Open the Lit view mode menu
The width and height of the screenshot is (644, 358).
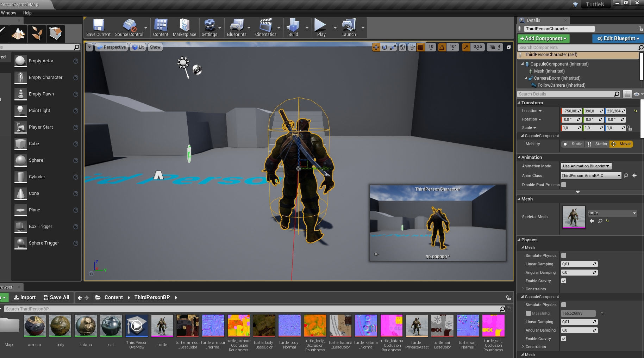138,47
